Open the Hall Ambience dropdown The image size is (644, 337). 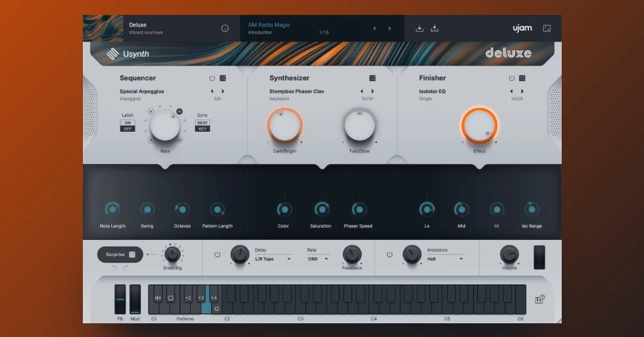click(x=445, y=259)
